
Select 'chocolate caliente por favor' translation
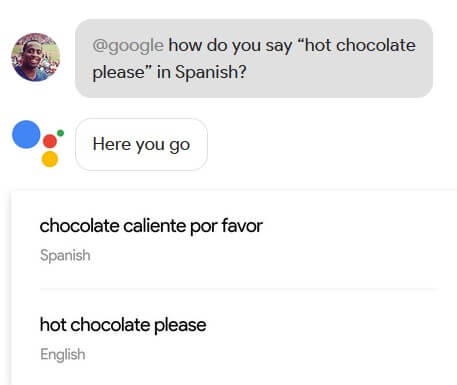(151, 226)
